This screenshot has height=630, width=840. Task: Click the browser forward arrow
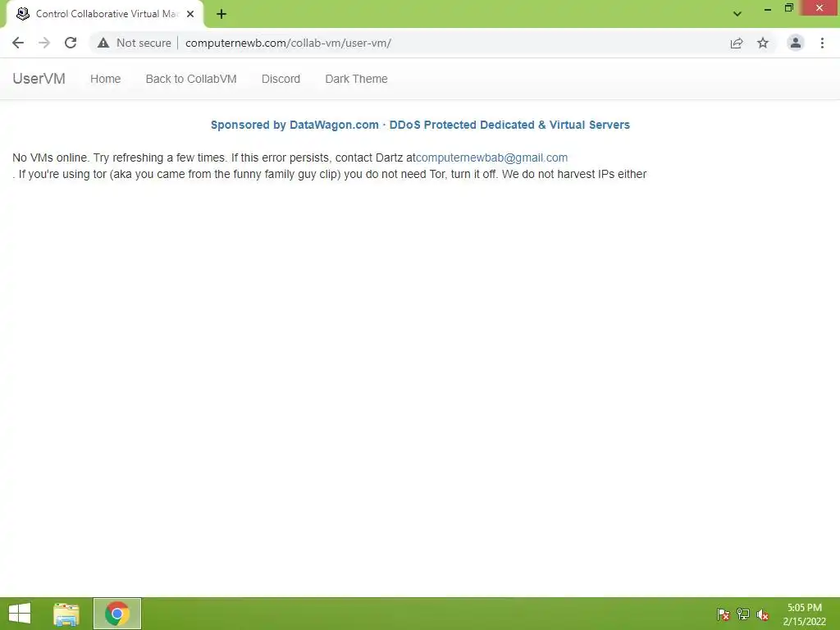coord(44,43)
